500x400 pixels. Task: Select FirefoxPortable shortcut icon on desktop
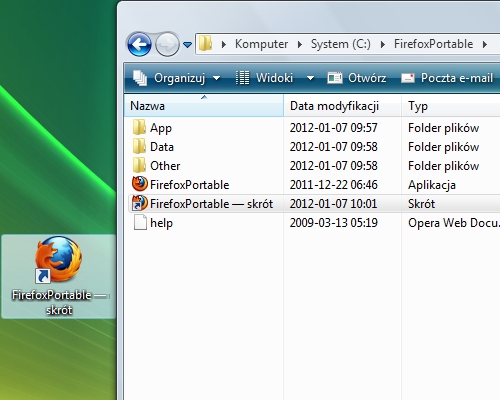[59, 259]
